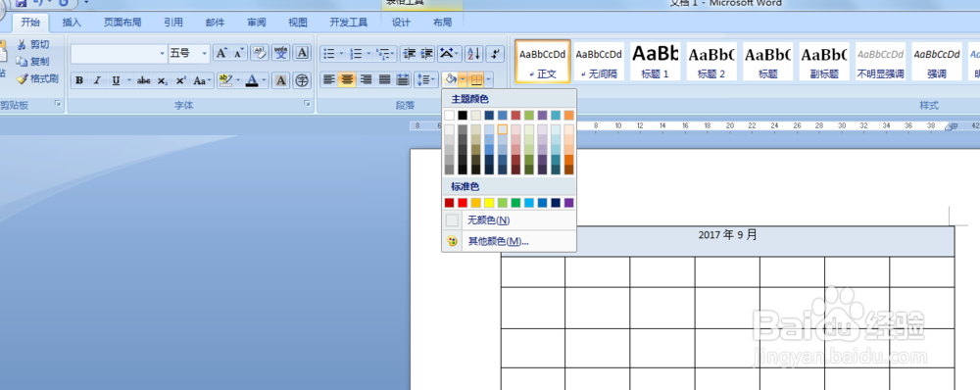Click the Clear Formatting eraser icon

coord(260,53)
